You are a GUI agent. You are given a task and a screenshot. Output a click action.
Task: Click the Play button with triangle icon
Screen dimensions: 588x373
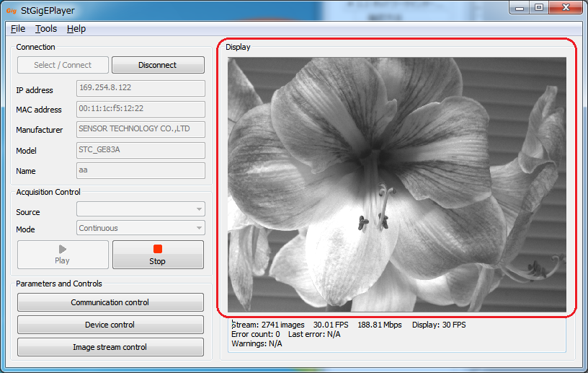[x=63, y=255]
